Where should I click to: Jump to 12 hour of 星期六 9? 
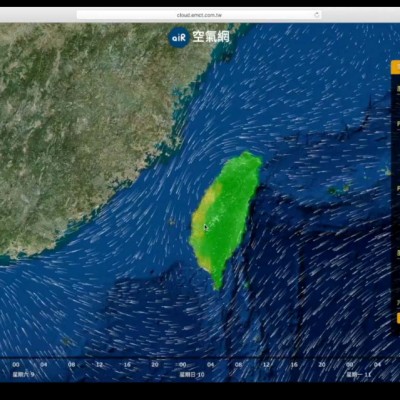pos(99,365)
